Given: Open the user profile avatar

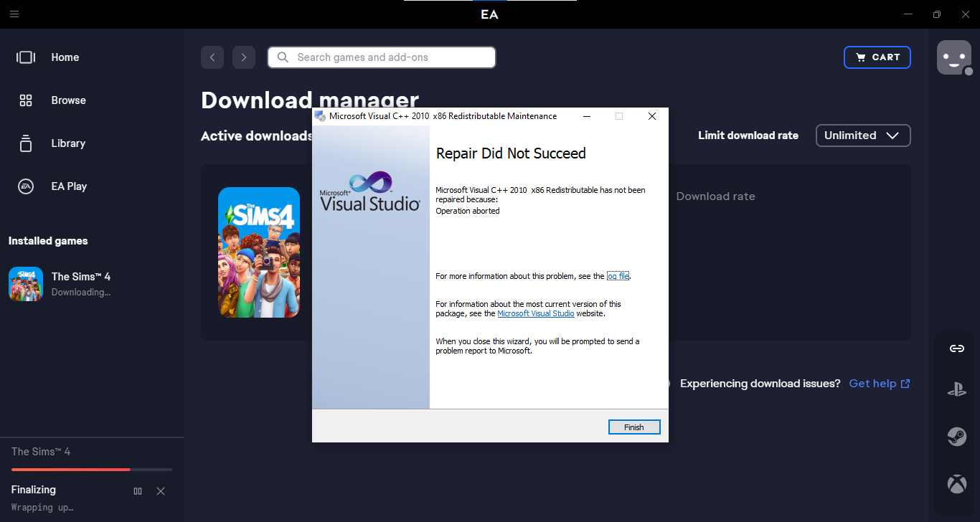Looking at the screenshot, I should 953,57.
